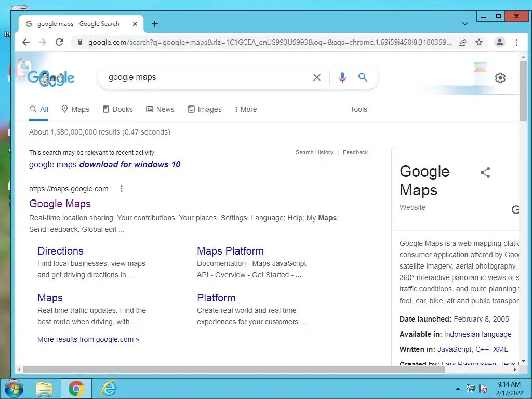The width and height of the screenshot is (532, 399).
Task: Open the C++ link in Written in
Action: 482,349
